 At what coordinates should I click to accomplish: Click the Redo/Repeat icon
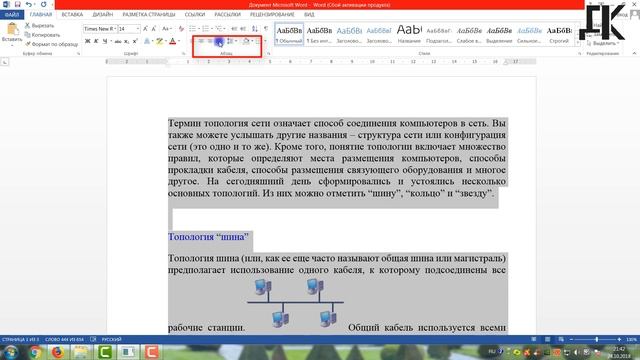click(x=44, y=4)
